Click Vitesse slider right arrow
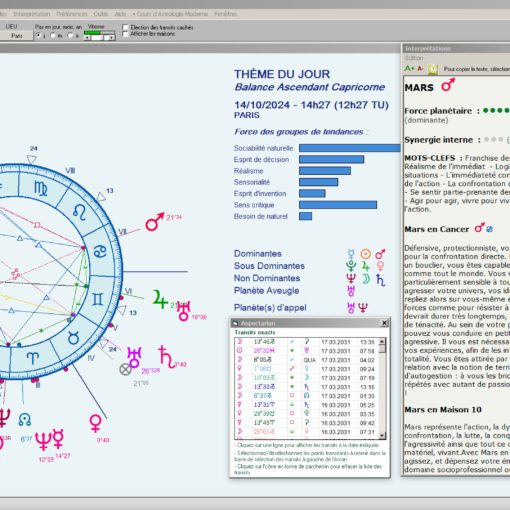 pyautogui.click(x=111, y=38)
